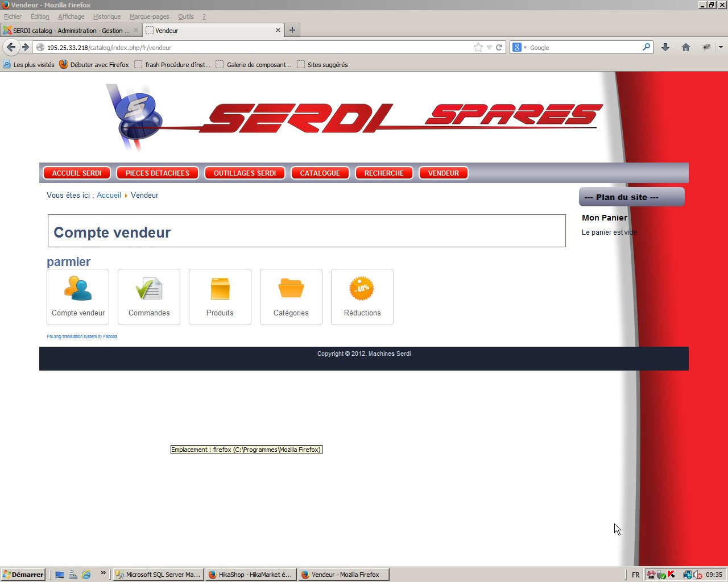Image resolution: width=728 pixels, height=582 pixels.
Task: Click the search magnifier in Google box
Action: 647,48
